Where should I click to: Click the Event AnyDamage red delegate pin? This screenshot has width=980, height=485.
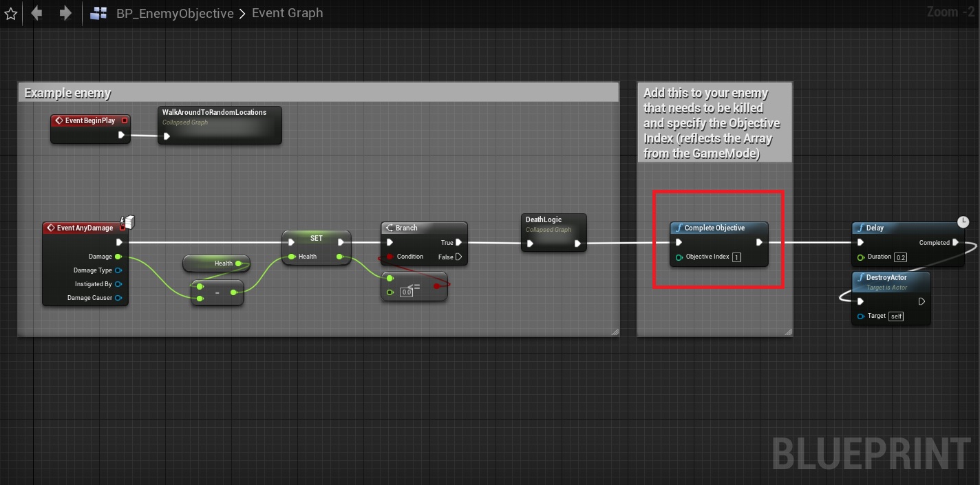coord(123,227)
